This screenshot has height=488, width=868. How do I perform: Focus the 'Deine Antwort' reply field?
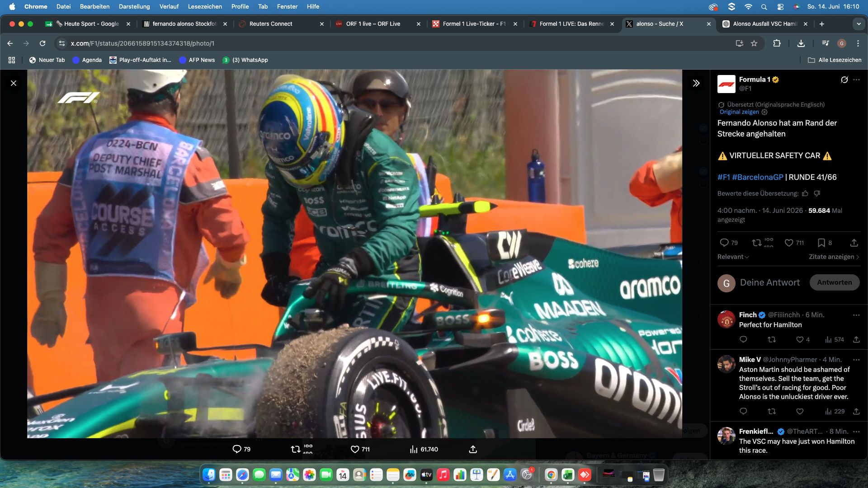[x=770, y=282]
